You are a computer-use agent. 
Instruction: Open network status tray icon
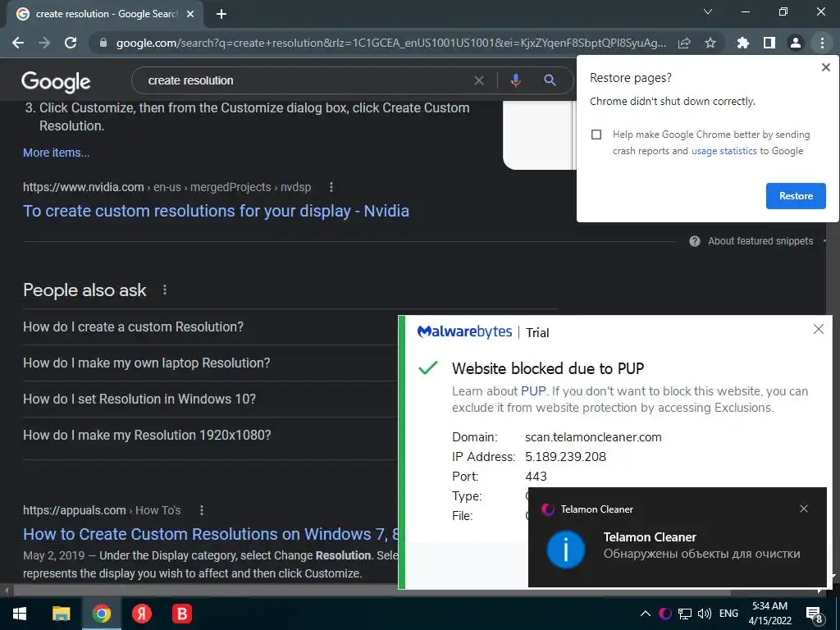pyautogui.click(x=685, y=614)
